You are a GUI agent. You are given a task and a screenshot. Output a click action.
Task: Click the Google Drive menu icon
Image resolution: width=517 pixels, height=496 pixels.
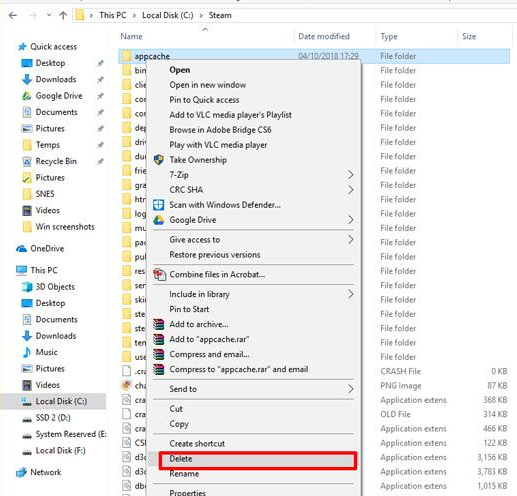(x=159, y=220)
